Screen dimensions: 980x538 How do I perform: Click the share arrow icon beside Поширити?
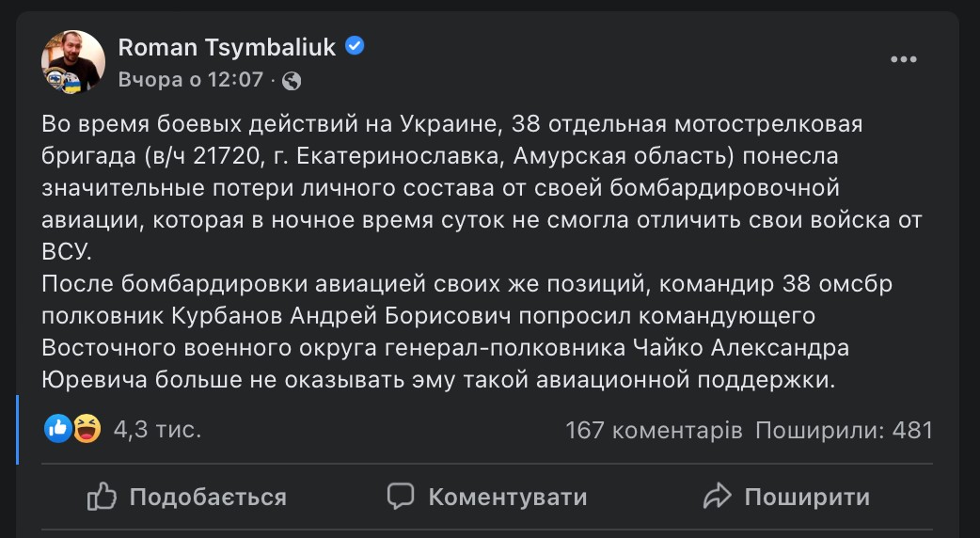click(x=717, y=496)
